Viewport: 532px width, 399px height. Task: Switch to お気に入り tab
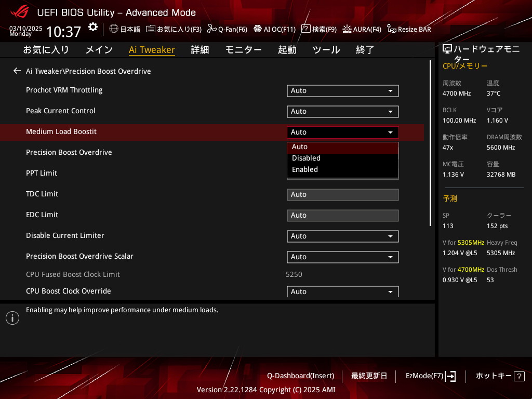[46, 49]
